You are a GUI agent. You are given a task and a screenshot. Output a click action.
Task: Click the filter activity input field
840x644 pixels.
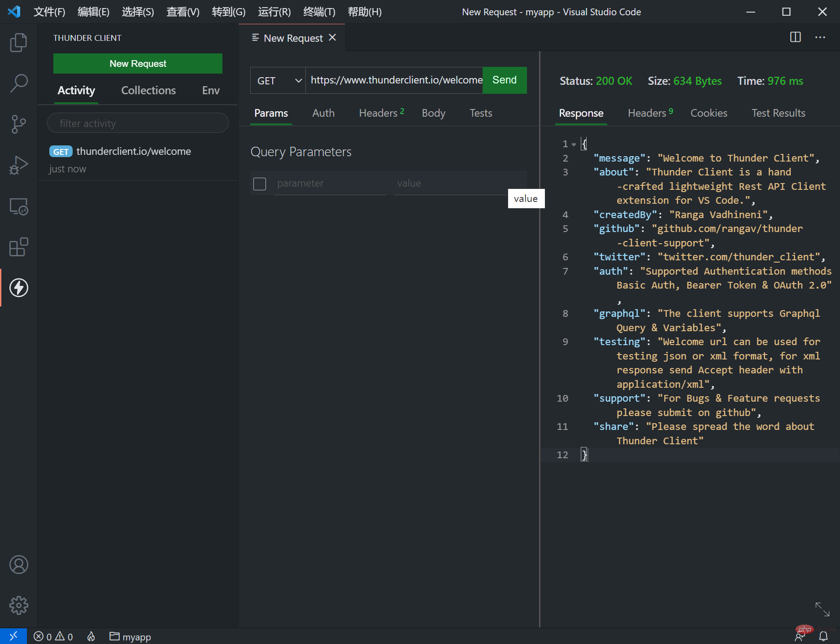(x=138, y=123)
